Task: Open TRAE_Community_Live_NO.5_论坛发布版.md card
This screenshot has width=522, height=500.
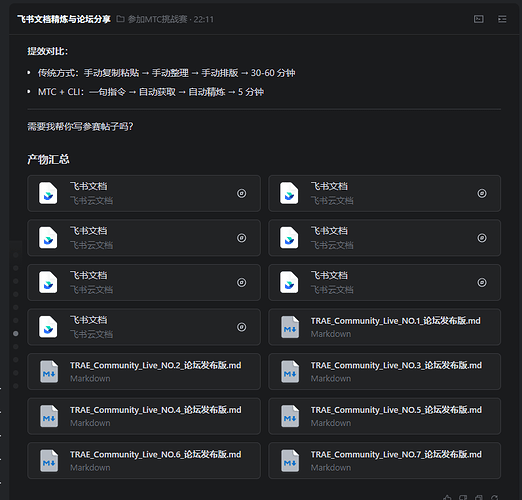Action: click(x=384, y=416)
